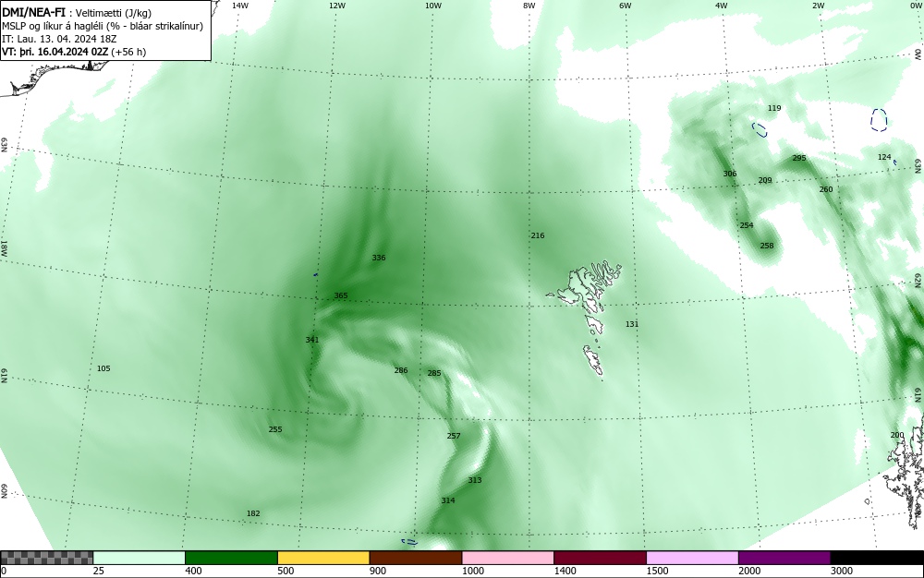
Task: Select the 336 value on the map
Action: pos(378,258)
